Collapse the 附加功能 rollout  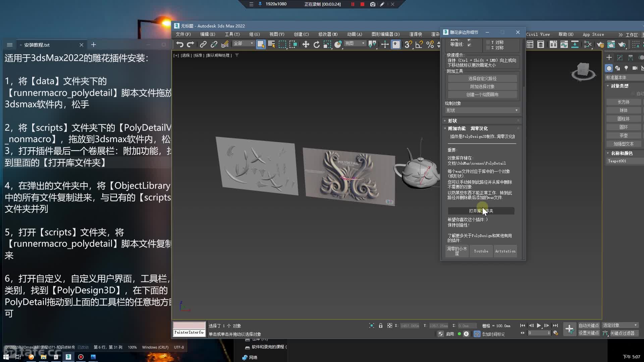[482, 128]
